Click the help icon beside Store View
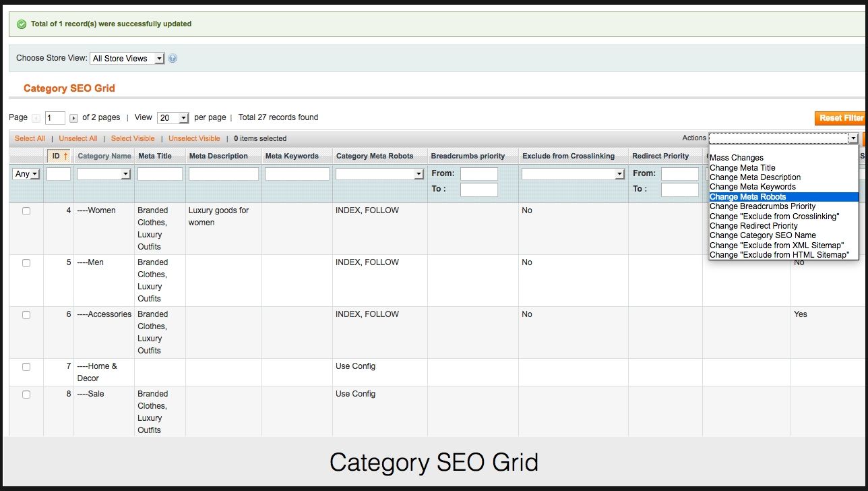The image size is (868, 491). coord(173,59)
